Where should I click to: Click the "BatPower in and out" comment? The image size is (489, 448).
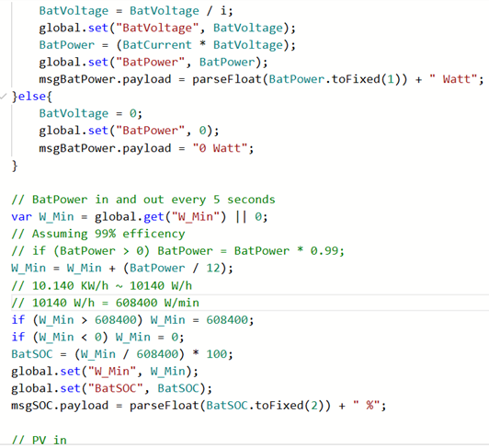click(x=143, y=200)
